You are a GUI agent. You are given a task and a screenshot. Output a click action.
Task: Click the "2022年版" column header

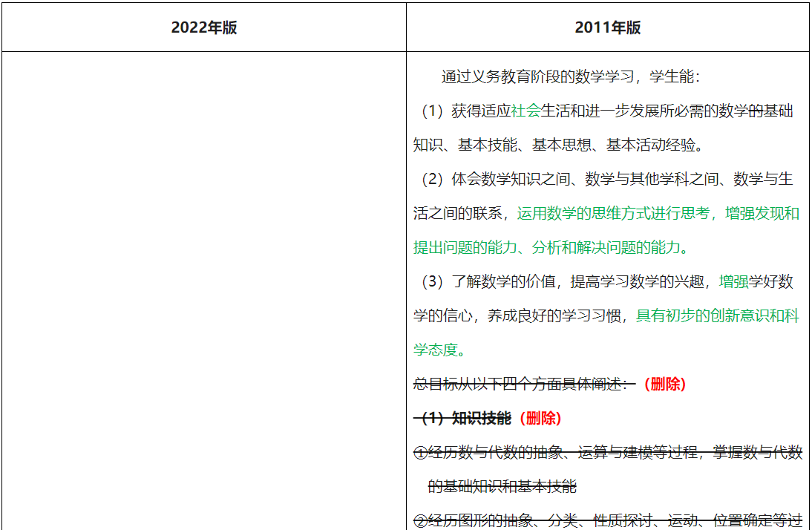(x=201, y=27)
